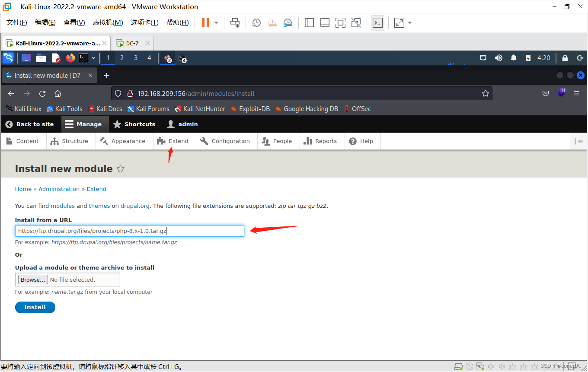Click the lock screen icon in Kali panel

tap(565, 58)
